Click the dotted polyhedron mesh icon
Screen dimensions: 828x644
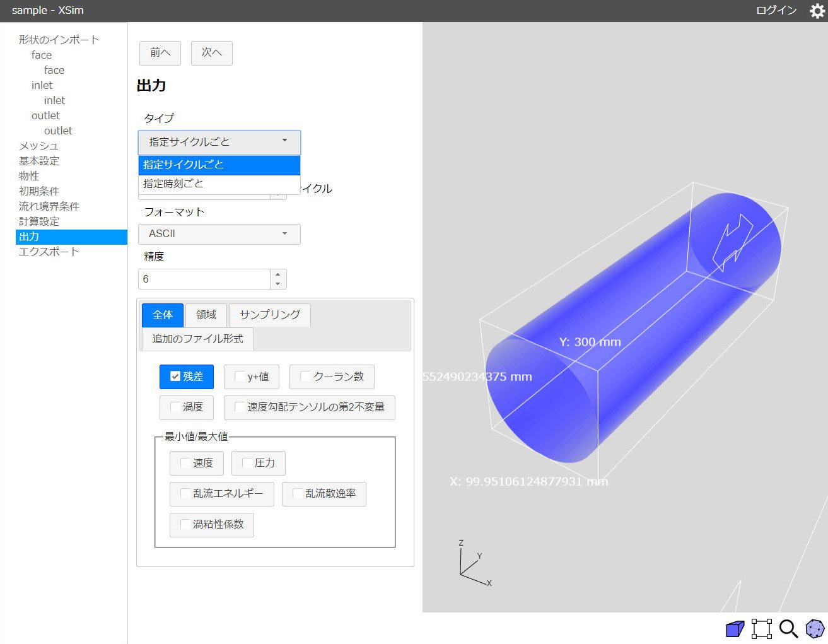(x=815, y=629)
